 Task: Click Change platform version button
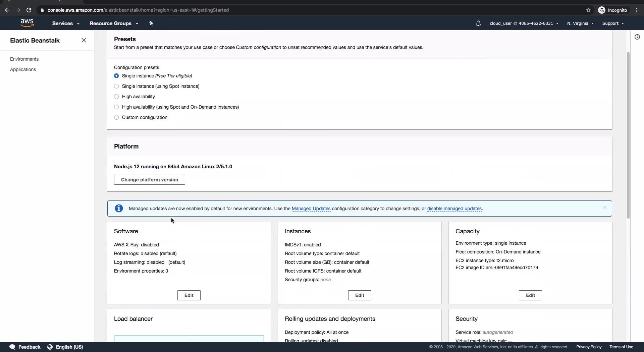point(149,180)
